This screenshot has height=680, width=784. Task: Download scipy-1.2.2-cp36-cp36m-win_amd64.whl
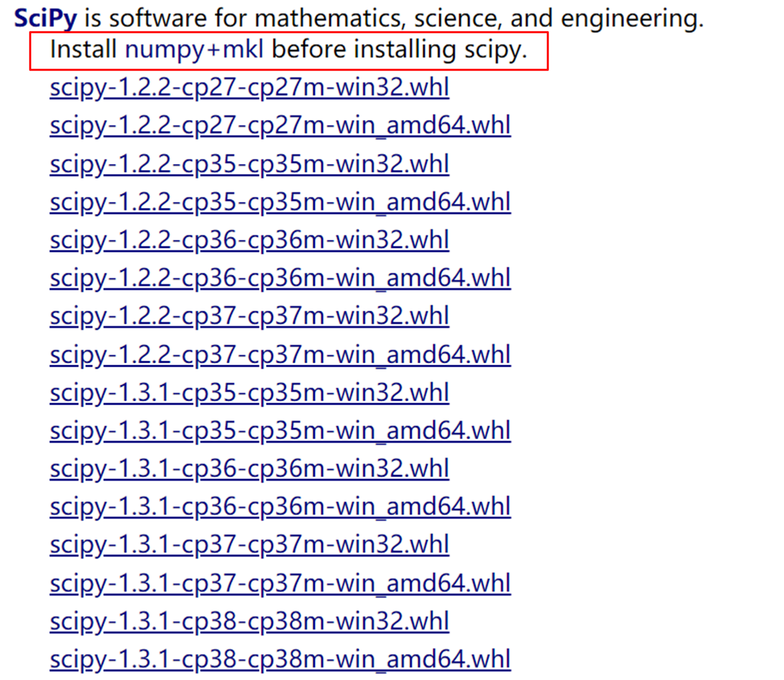coord(280,279)
